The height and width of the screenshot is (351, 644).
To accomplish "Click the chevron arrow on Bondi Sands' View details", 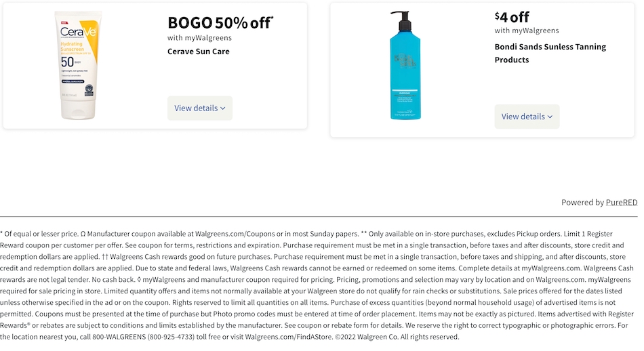I will click(x=550, y=117).
